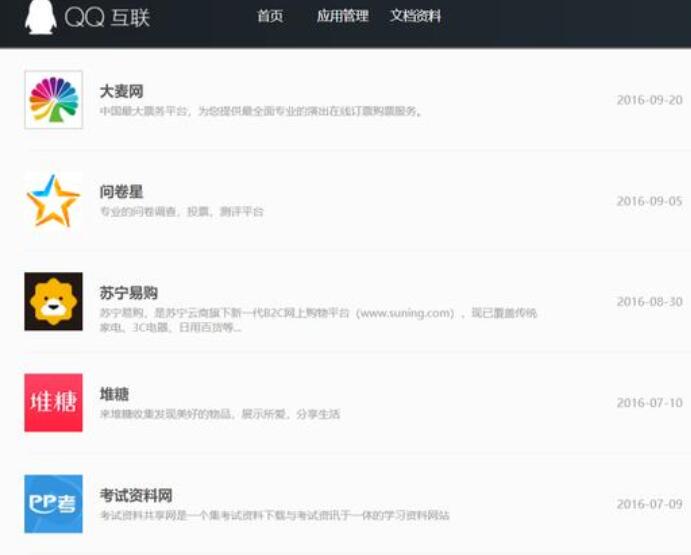This screenshot has height=555, width=691.
Task: Click the QQ 互联 brand text
Action: 108,18
